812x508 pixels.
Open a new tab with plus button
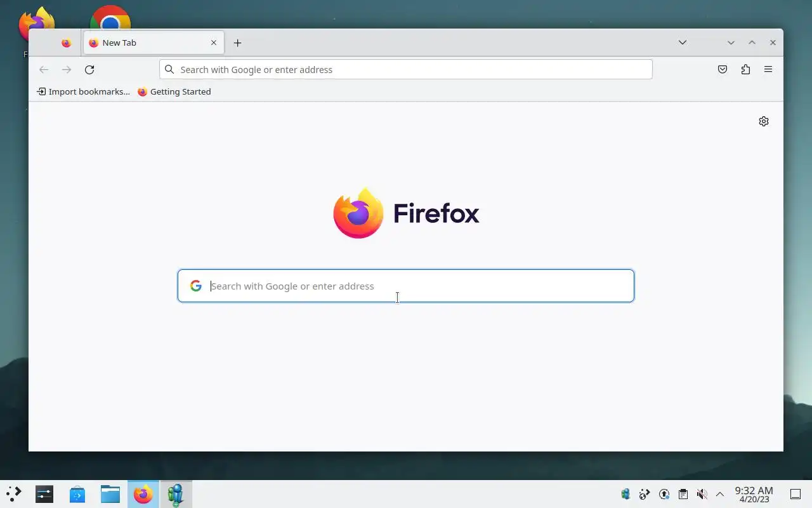[x=237, y=43]
